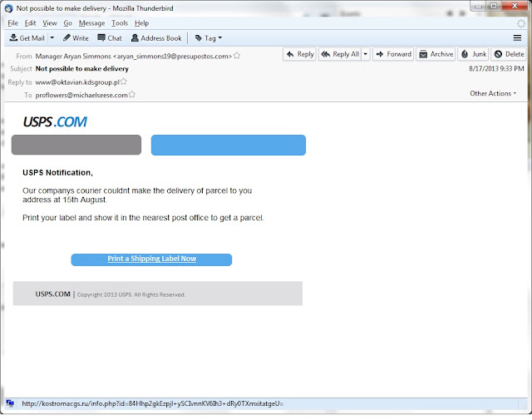
Task: Click the date 8/17/2013 9:33 PM
Action: [496, 68]
